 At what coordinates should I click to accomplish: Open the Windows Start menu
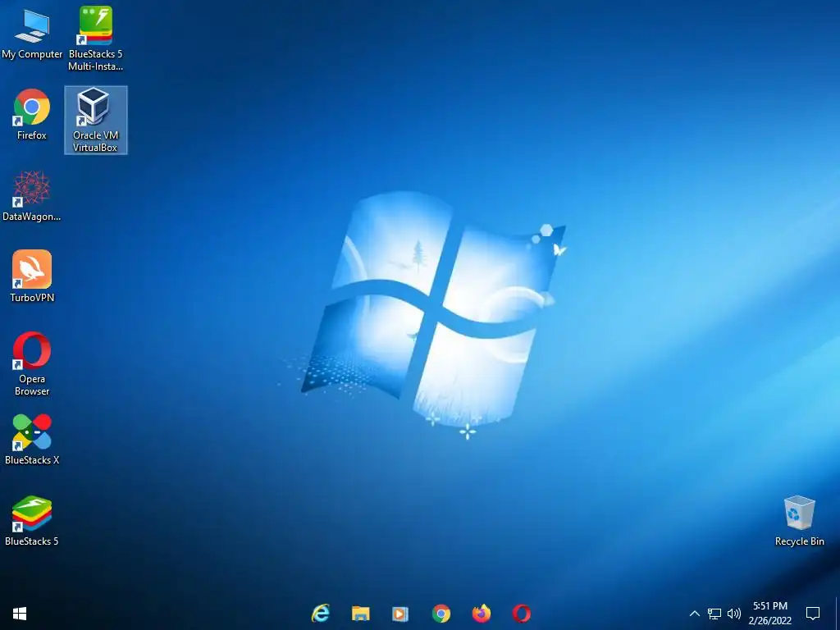(20, 614)
